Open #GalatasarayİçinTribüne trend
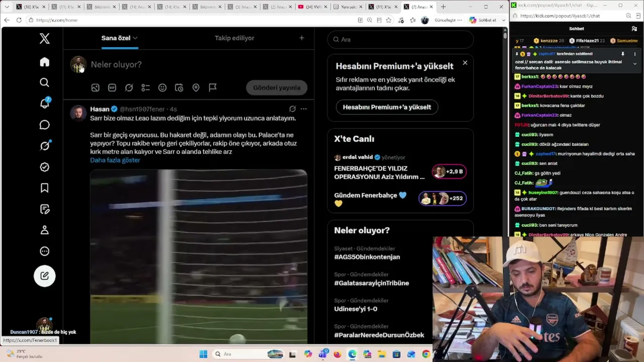The width and height of the screenshot is (644, 362). (371, 283)
